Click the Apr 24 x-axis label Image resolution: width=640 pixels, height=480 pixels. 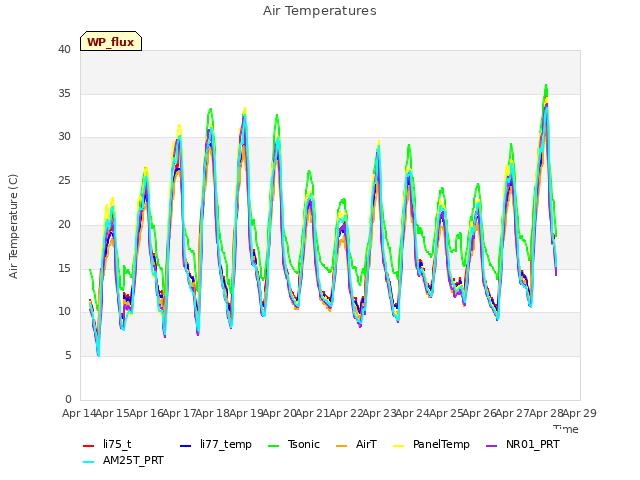tap(413, 413)
